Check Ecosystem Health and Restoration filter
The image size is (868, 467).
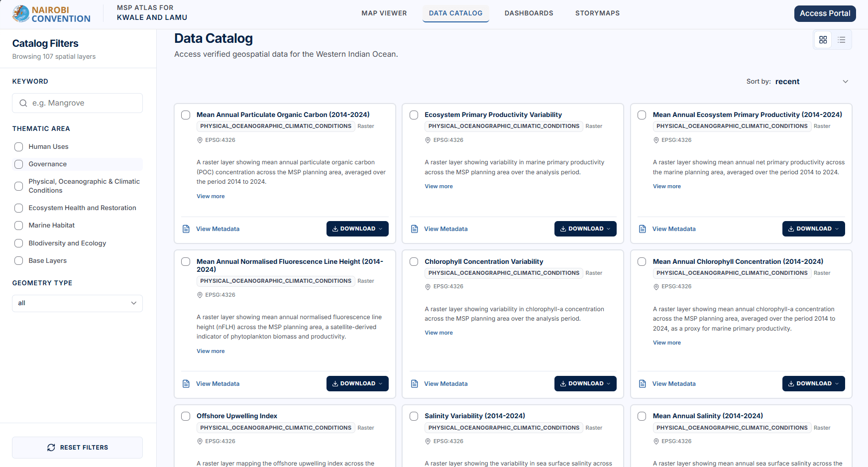point(19,208)
